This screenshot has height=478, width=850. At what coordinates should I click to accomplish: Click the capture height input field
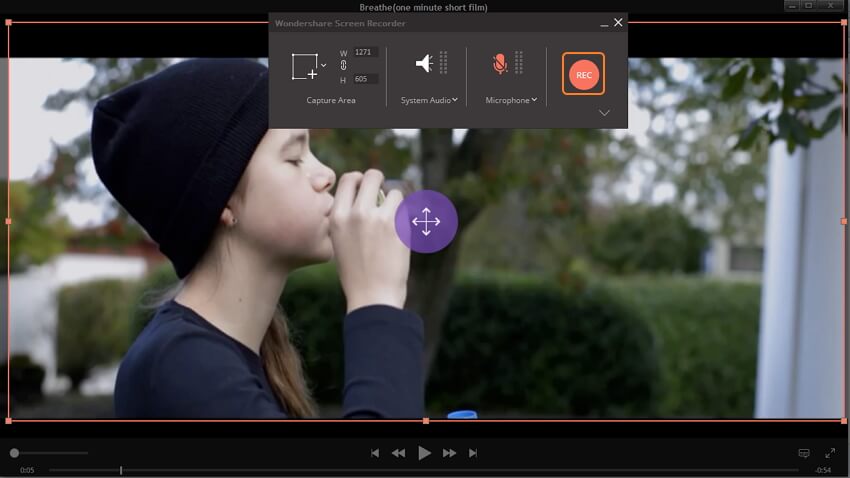[365, 79]
